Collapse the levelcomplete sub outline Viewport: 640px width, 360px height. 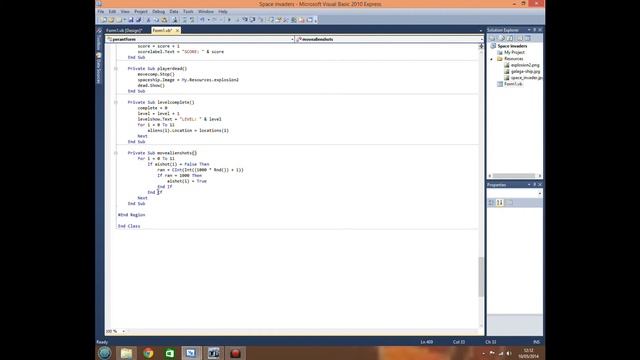(116, 102)
